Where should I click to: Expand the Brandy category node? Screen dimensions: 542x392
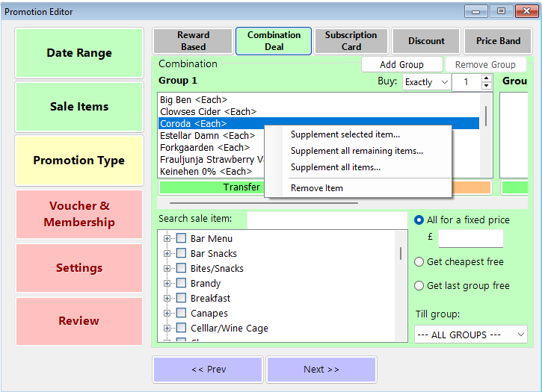167,283
